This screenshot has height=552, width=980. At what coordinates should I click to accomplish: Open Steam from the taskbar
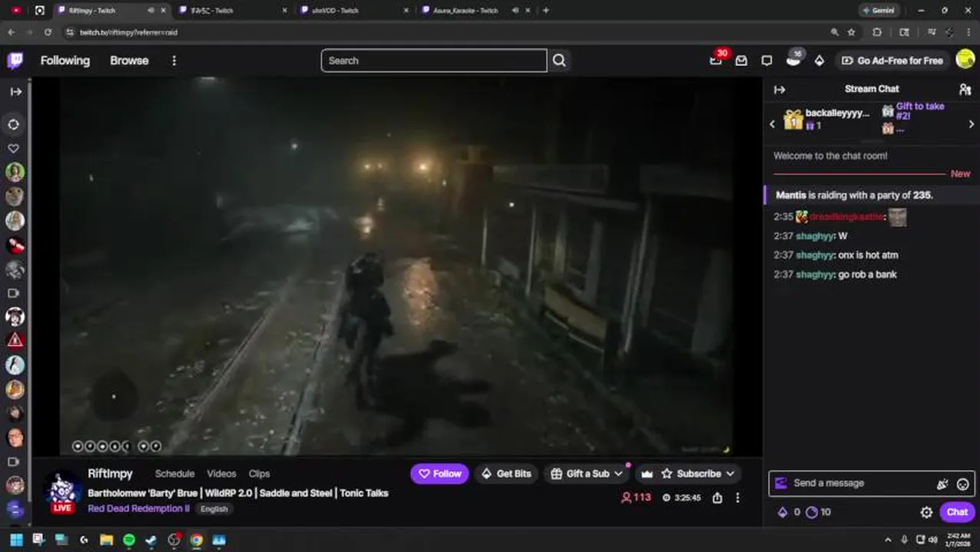click(x=151, y=540)
